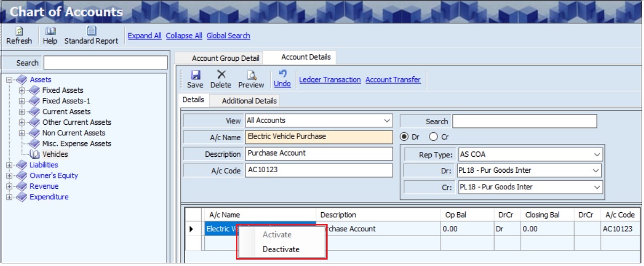The image size is (644, 266).
Task: Click the Save floppy disk icon
Action: (195, 75)
